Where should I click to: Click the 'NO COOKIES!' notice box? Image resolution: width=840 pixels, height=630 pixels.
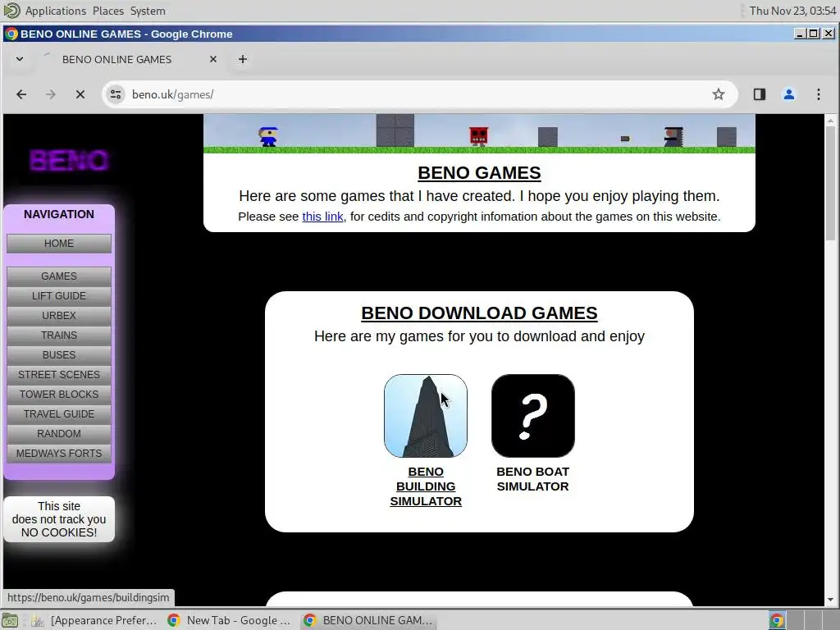tap(59, 519)
